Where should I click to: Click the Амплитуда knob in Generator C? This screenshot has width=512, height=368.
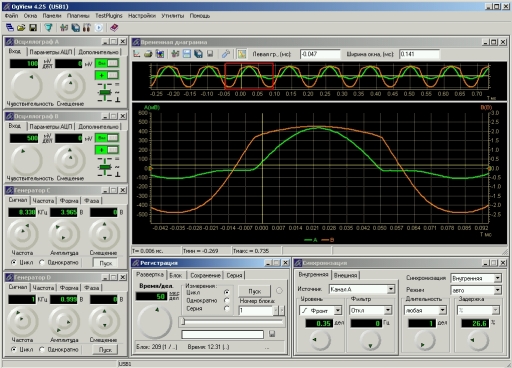[64, 234]
